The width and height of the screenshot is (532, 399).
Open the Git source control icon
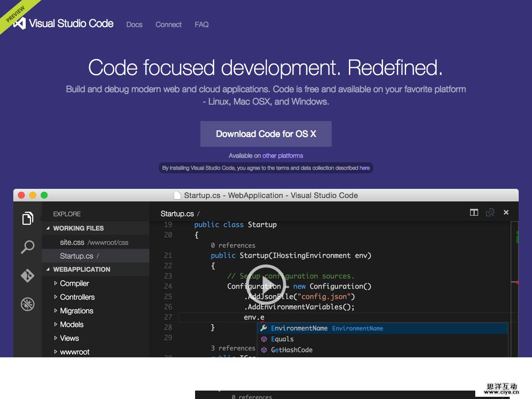27,275
